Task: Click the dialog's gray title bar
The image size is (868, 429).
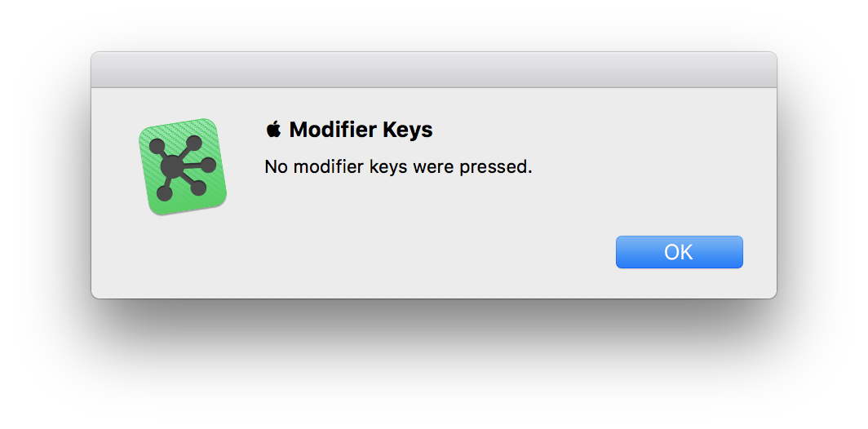Action: coord(433,70)
